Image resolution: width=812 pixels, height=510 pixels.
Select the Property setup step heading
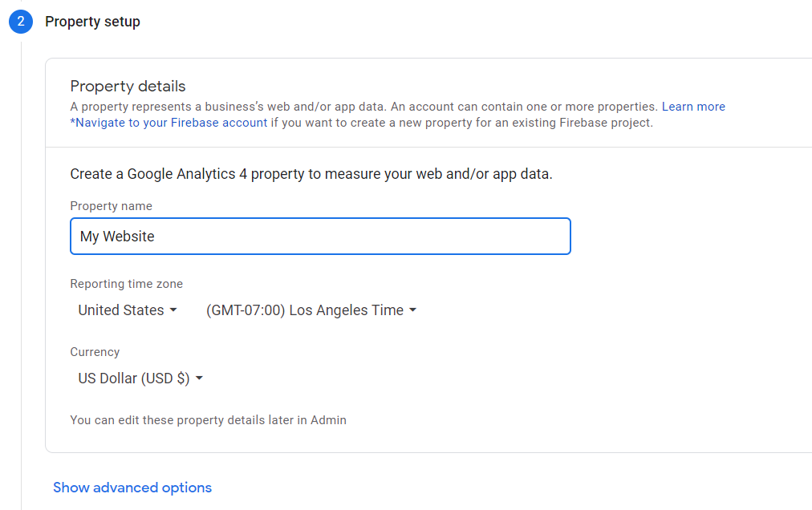click(92, 22)
